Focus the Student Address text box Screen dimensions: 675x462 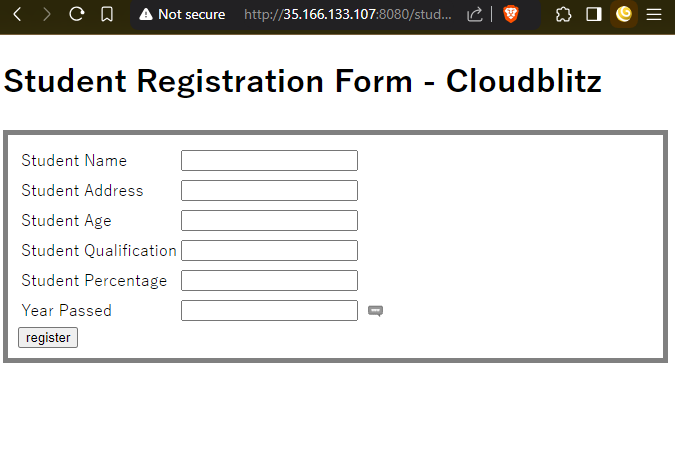269,191
